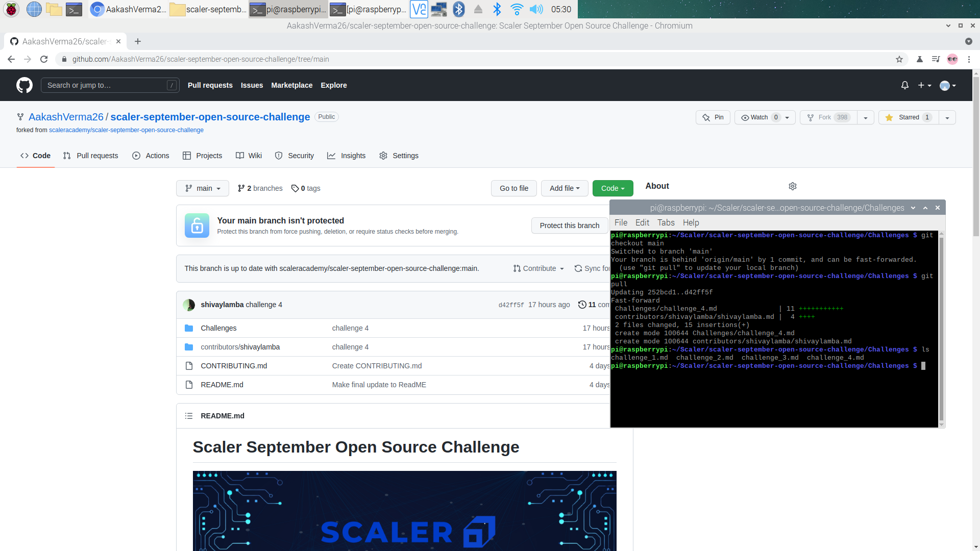The image size is (980, 551).
Task: Star toggle button for the repository
Action: pos(909,117)
